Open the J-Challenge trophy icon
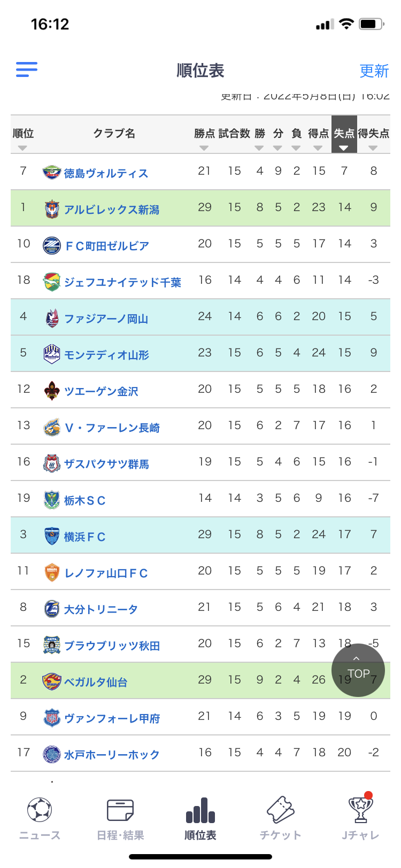The height and width of the screenshot is (868, 401). point(360,811)
